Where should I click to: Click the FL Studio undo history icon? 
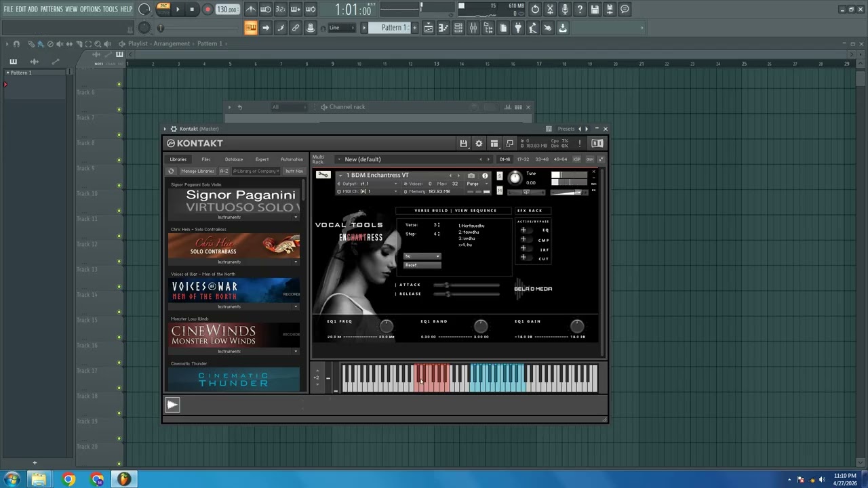535,9
